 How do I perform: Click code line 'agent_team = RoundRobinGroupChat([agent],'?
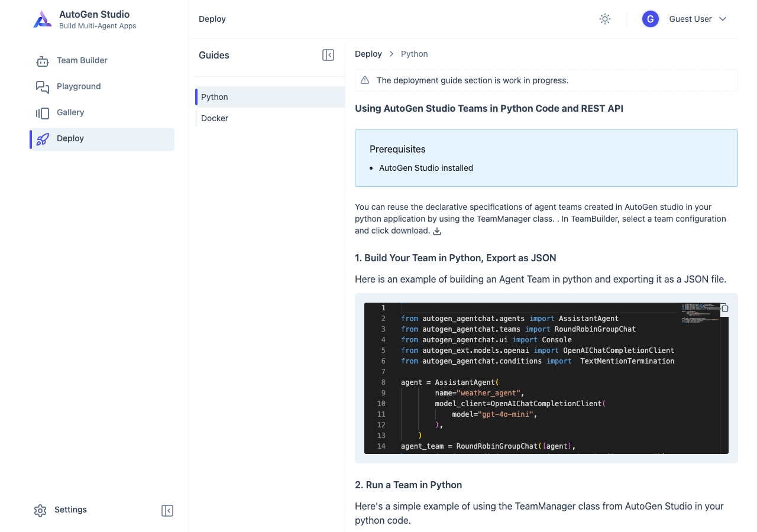[x=489, y=446]
